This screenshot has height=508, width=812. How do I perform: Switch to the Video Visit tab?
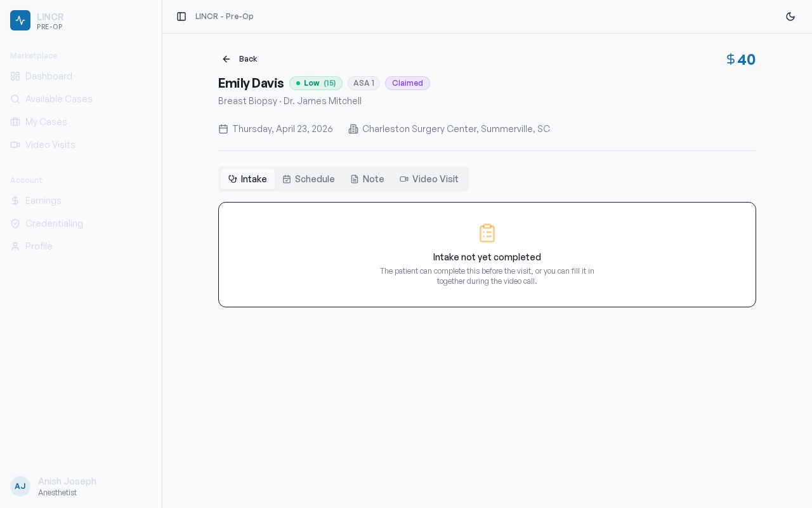pyautogui.click(x=429, y=179)
